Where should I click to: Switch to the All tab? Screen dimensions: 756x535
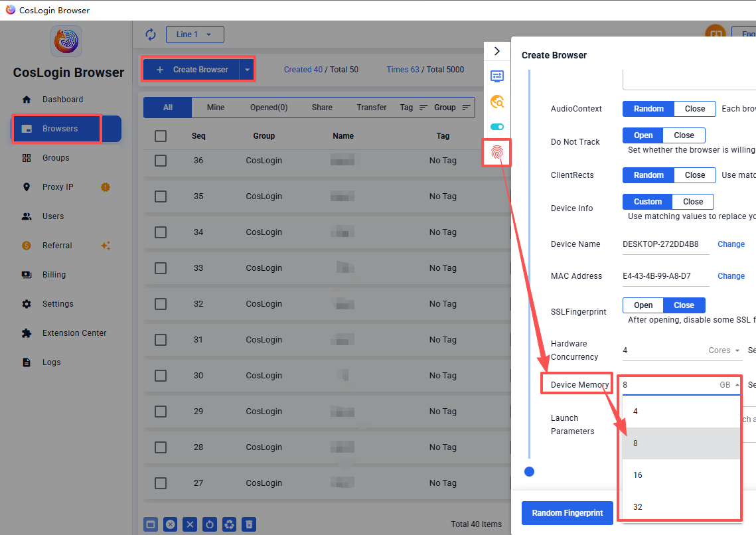[168, 108]
